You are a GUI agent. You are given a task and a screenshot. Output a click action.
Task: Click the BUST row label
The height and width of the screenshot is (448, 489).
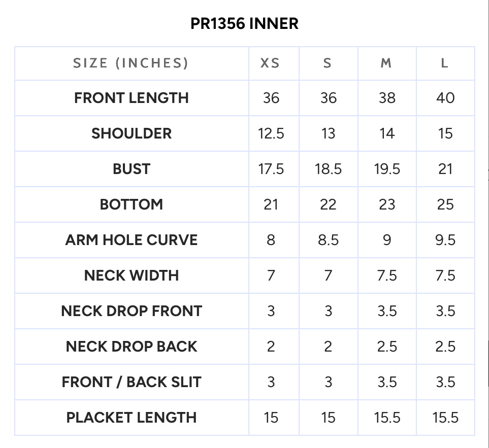[x=132, y=169]
